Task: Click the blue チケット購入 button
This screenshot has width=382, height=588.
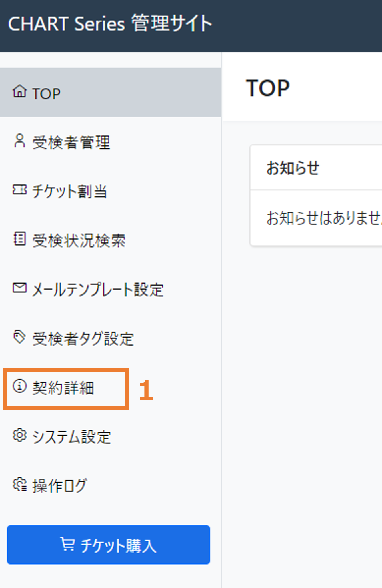Action: 109,545
